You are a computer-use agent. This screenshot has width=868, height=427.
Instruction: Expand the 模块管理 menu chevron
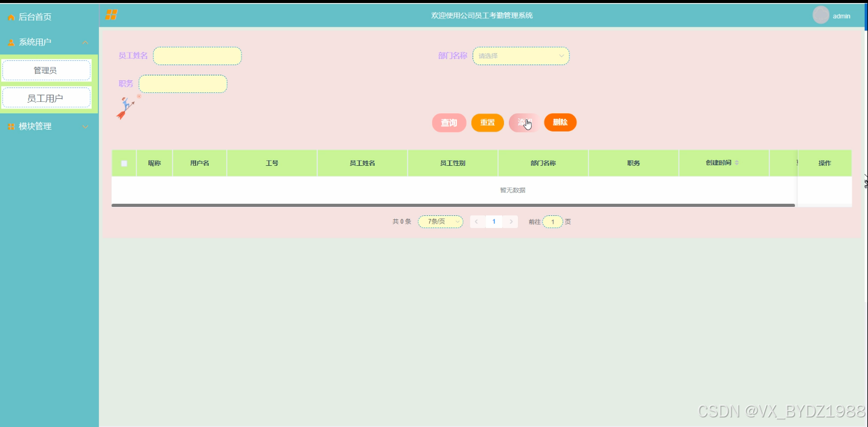click(x=85, y=127)
